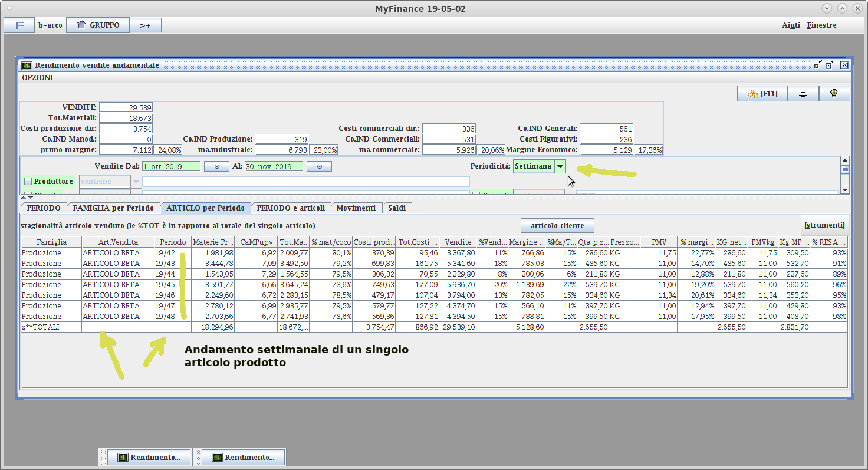The height and width of the screenshot is (470, 868).
Task: Sort by Periodo column header
Action: click(x=173, y=242)
